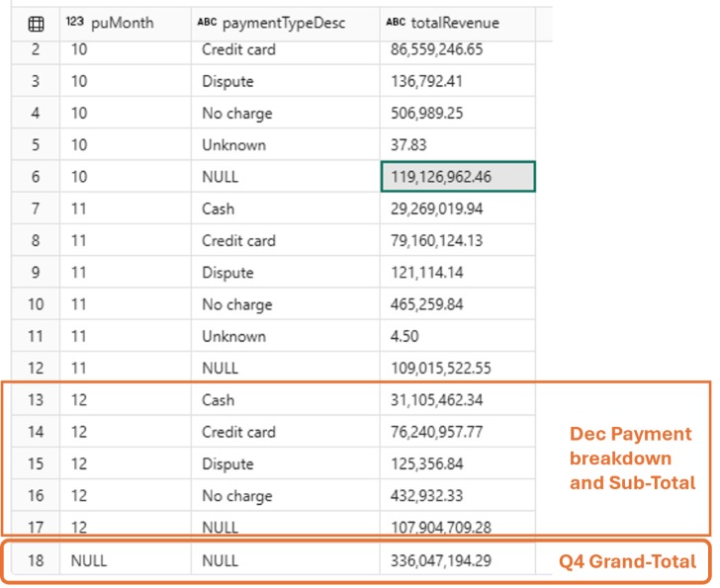This screenshot has height=588, width=720.
Task: Click Cash in row 7
Action: [219, 209]
